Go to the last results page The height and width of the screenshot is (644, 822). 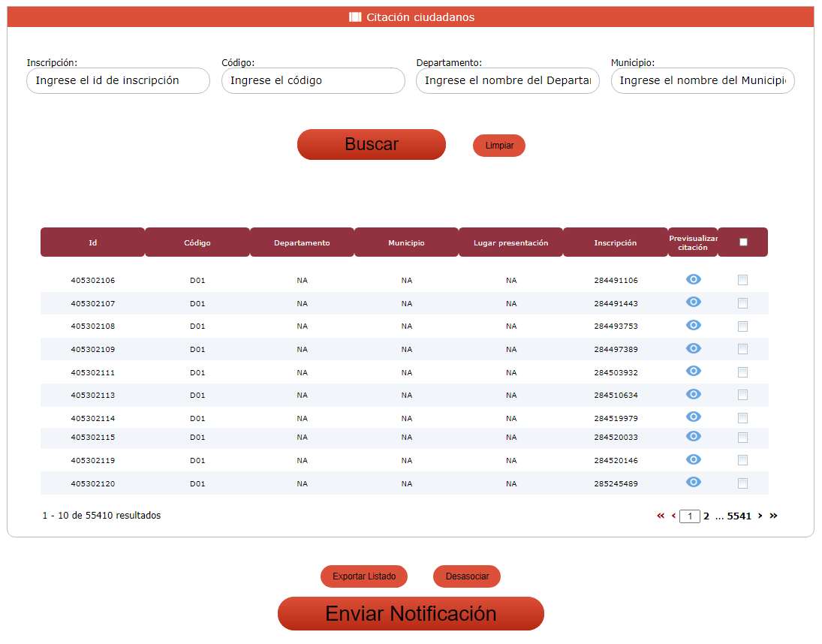[x=773, y=516]
